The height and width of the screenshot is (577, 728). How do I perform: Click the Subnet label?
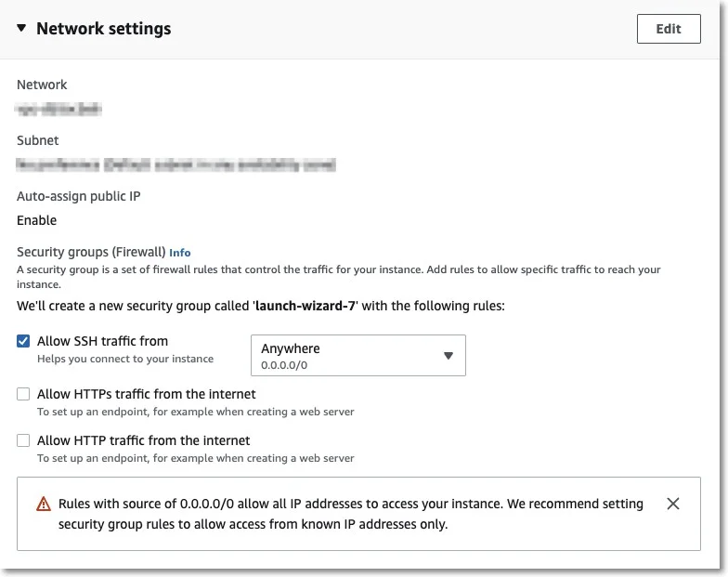coord(37,140)
